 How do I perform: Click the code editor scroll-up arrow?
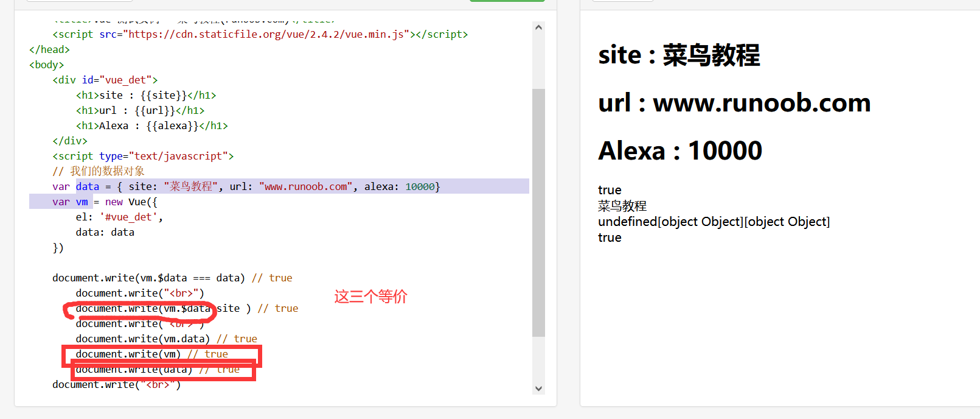[538, 27]
